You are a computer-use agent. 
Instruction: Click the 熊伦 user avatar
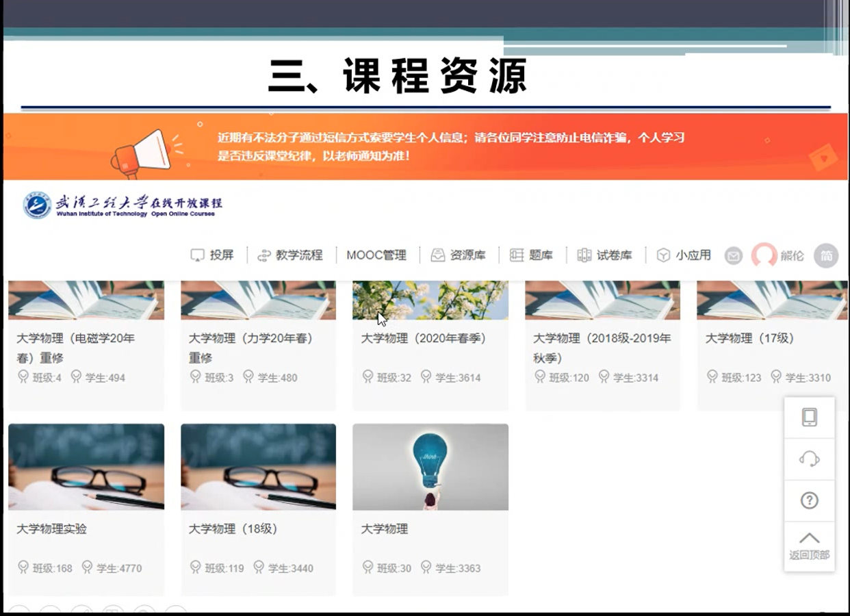(764, 255)
